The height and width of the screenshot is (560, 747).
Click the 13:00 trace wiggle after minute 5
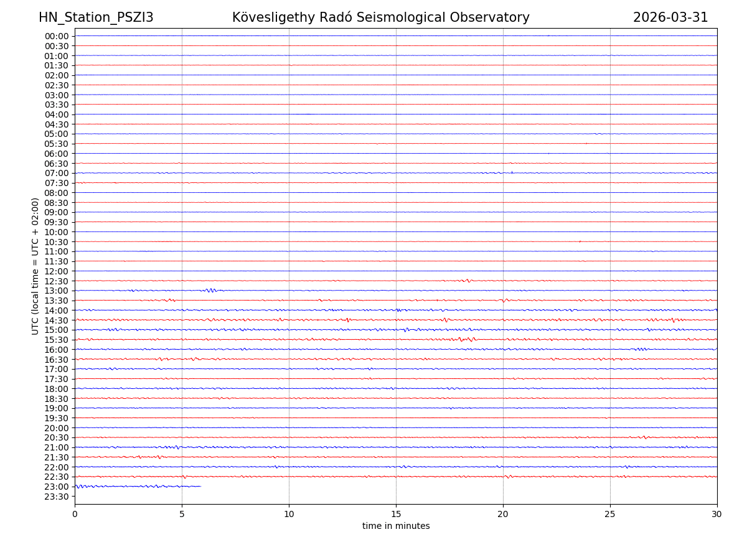tap(211, 291)
